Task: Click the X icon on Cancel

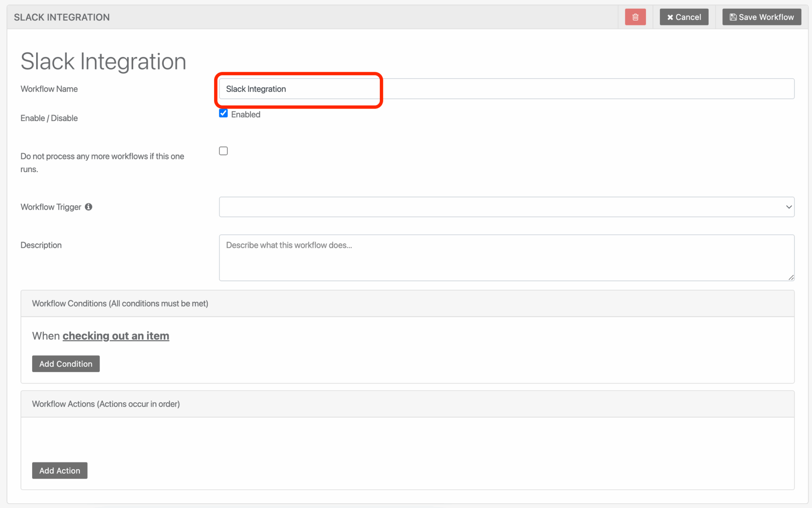Action: click(670, 17)
